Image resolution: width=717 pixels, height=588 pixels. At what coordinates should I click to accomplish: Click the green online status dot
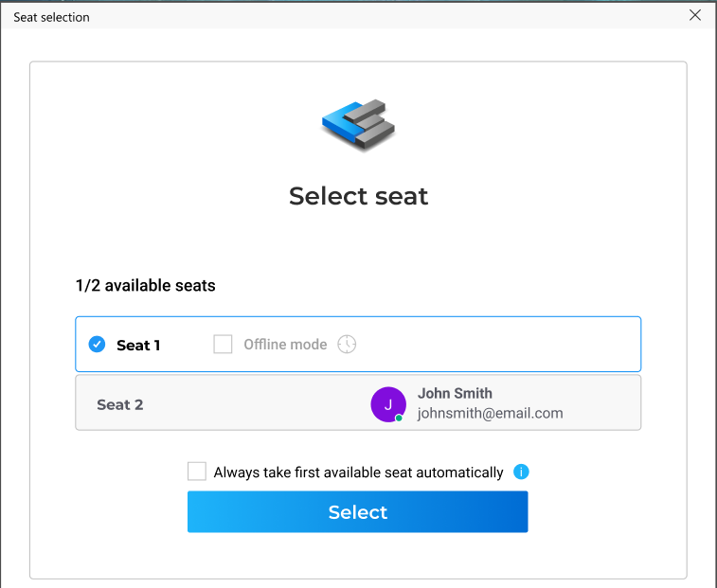[x=399, y=418]
